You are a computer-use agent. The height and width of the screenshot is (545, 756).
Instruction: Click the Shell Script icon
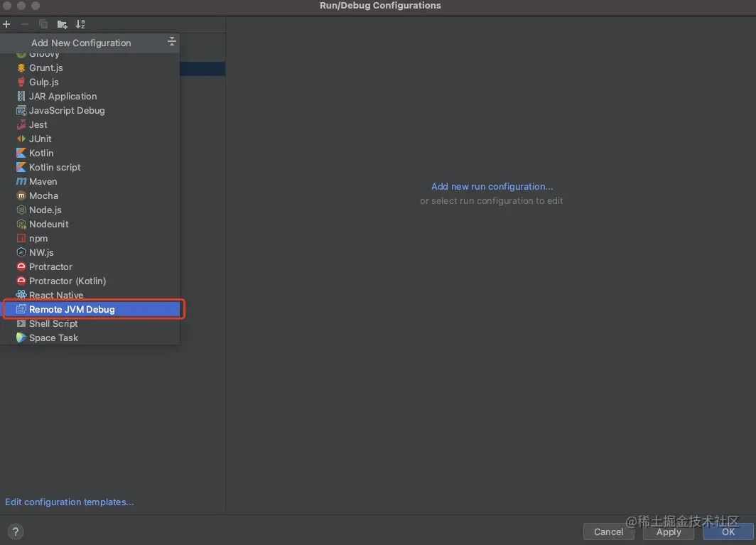coord(21,323)
